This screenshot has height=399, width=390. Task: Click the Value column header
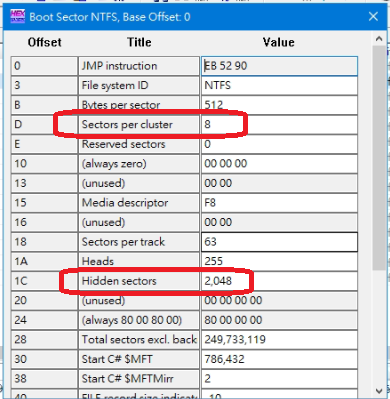(x=279, y=42)
